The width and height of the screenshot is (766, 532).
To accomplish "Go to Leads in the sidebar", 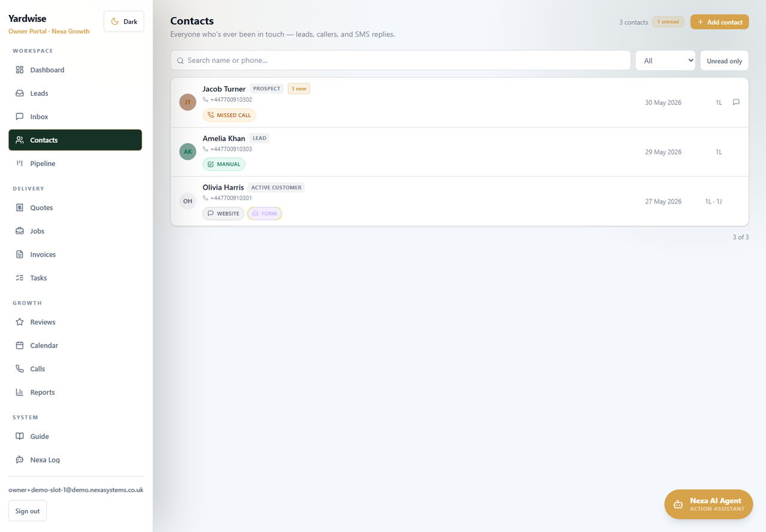I will pyautogui.click(x=75, y=93).
